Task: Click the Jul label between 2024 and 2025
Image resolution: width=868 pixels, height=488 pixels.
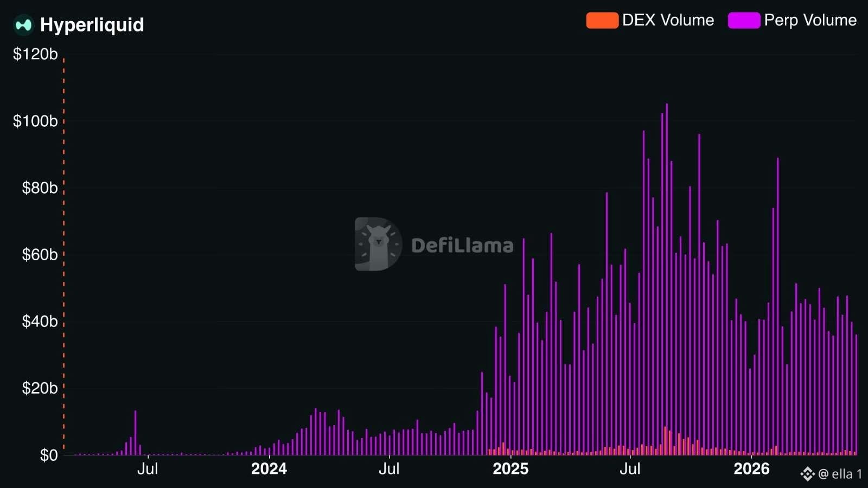Action: [389, 469]
